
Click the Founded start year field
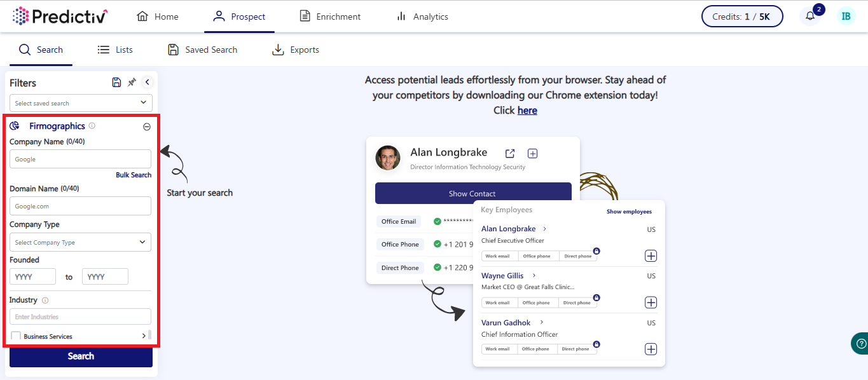(32, 276)
